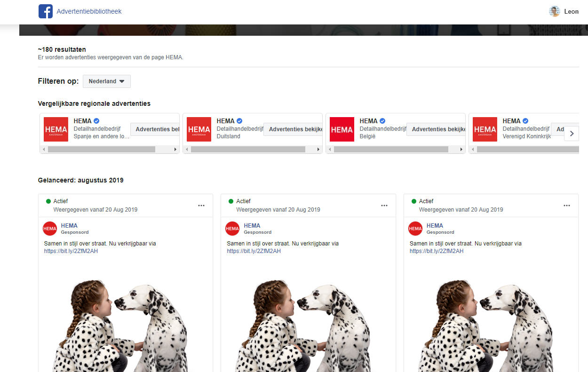Viewport: 588px width, 372px height.
Task: Click the horizontal scrollbar thumb in the België card
Action: [x=391, y=149]
